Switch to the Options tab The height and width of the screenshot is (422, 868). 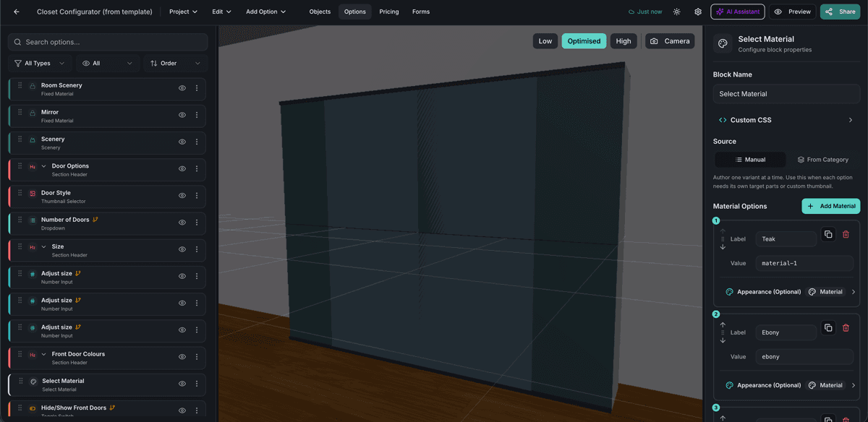tap(355, 12)
